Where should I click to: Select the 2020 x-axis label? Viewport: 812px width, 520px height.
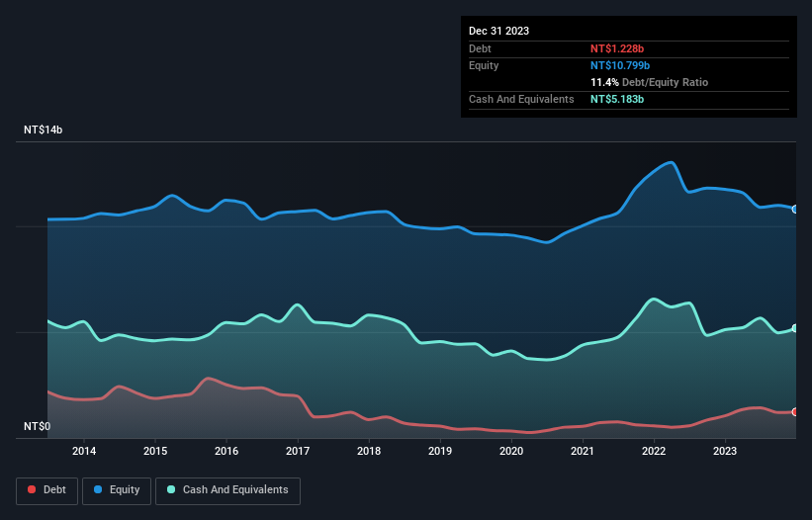pyautogui.click(x=511, y=451)
